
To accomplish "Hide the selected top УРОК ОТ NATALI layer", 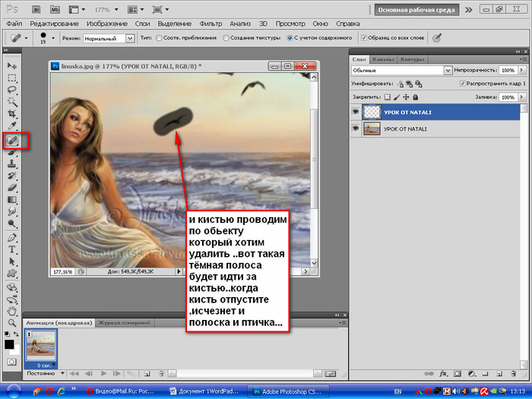I will (x=356, y=112).
